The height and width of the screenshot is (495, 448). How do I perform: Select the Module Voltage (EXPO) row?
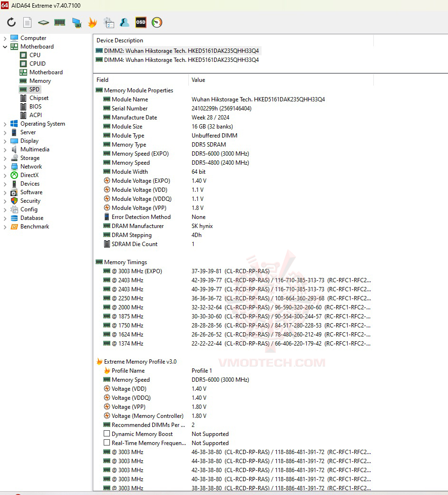pyautogui.click(x=155, y=180)
